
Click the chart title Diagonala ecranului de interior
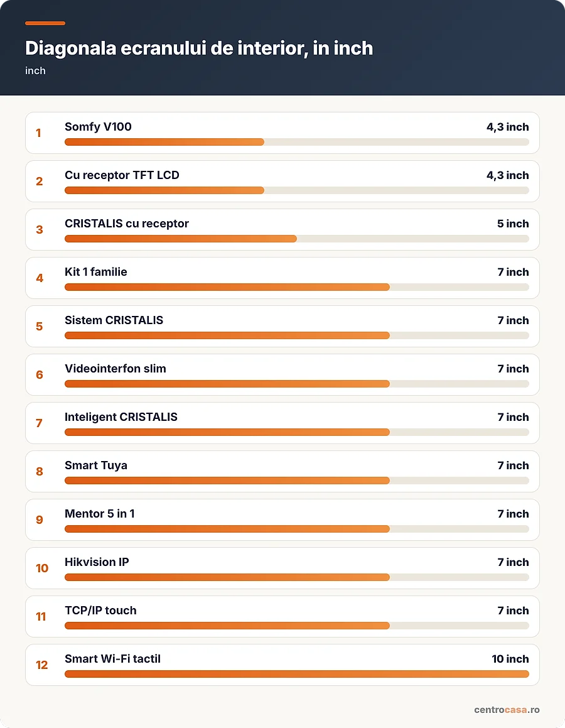[x=199, y=48]
